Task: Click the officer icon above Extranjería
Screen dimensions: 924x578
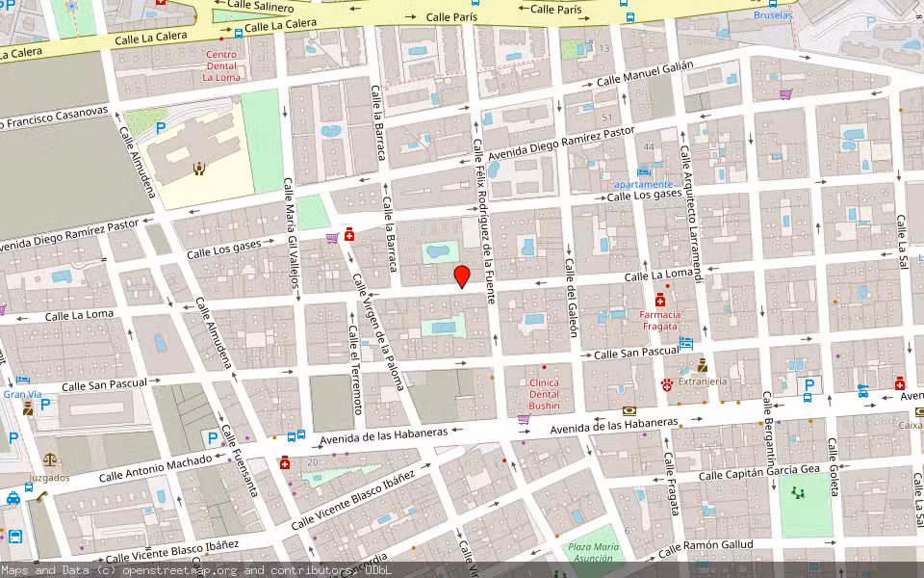Action: [702, 365]
